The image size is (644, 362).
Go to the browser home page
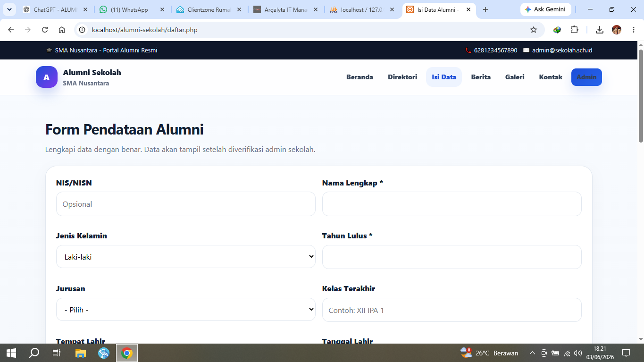[62, 30]
